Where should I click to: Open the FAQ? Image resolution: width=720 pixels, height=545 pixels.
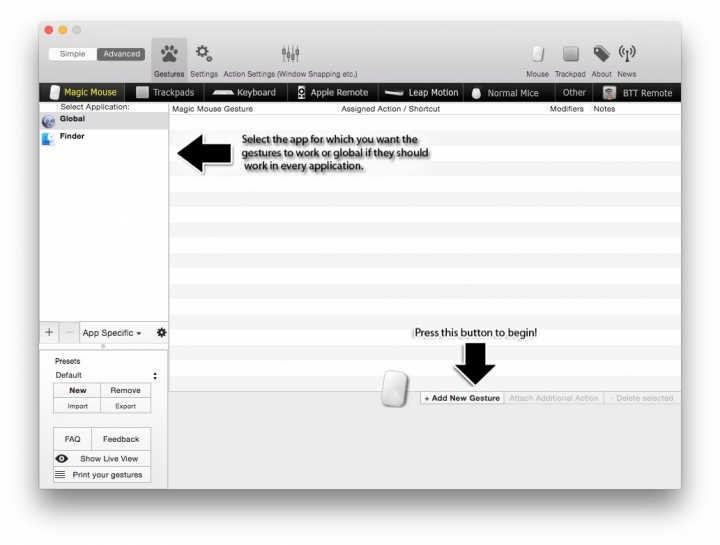click(73, 439)
